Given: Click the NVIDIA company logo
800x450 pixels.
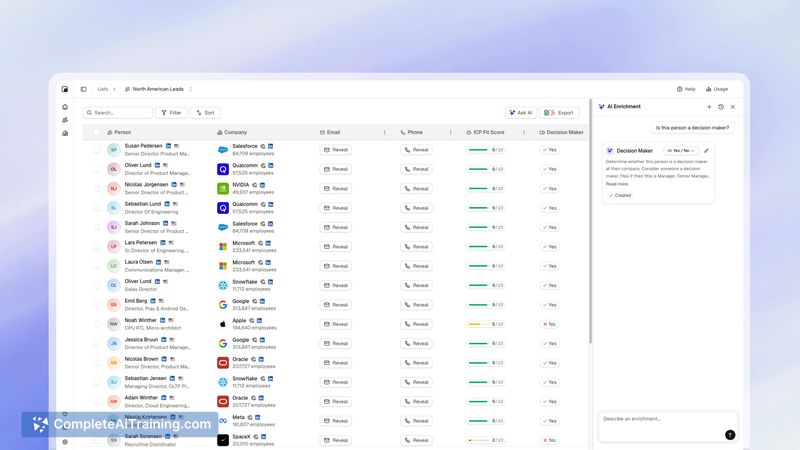Looking at the screenshot, I should point(223,188).
